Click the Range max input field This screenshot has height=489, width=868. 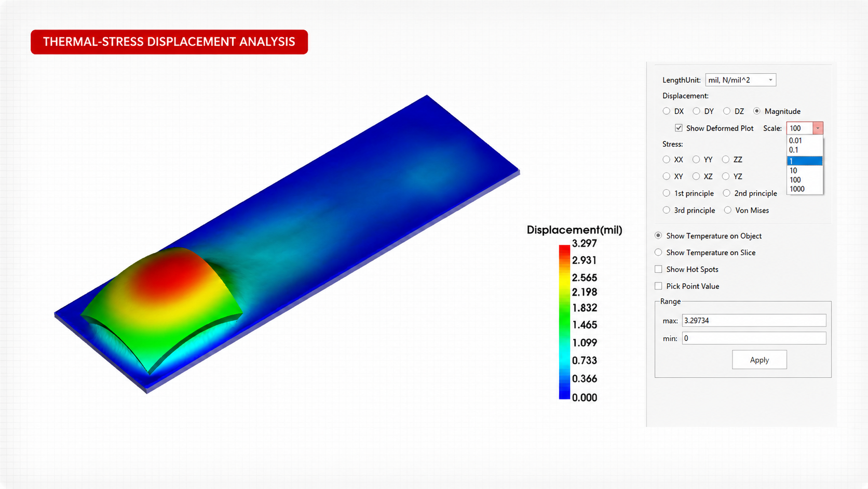(x=754, y=321)
